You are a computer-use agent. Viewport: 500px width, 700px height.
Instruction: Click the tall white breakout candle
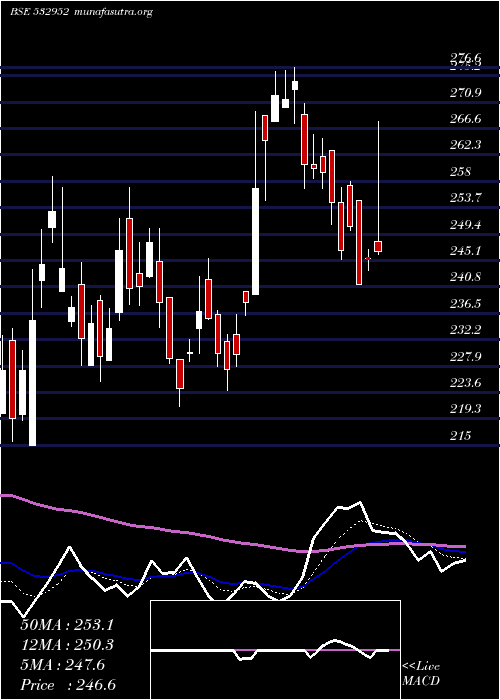[255, 242]
